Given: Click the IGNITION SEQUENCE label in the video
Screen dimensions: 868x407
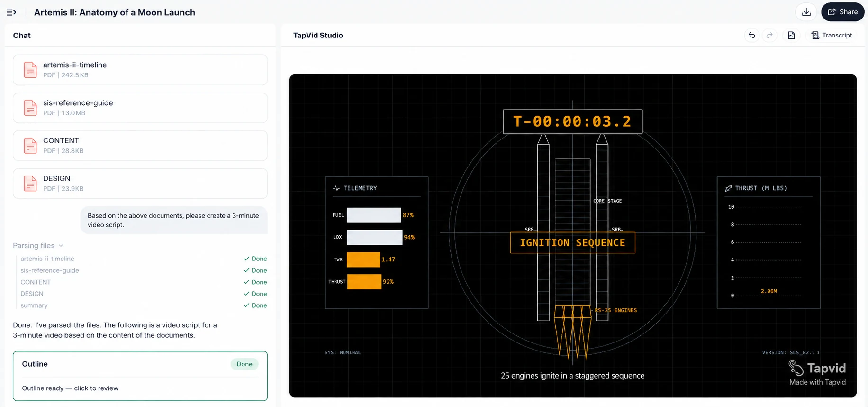Looking at the screenshot, I should tap(572, 243).
